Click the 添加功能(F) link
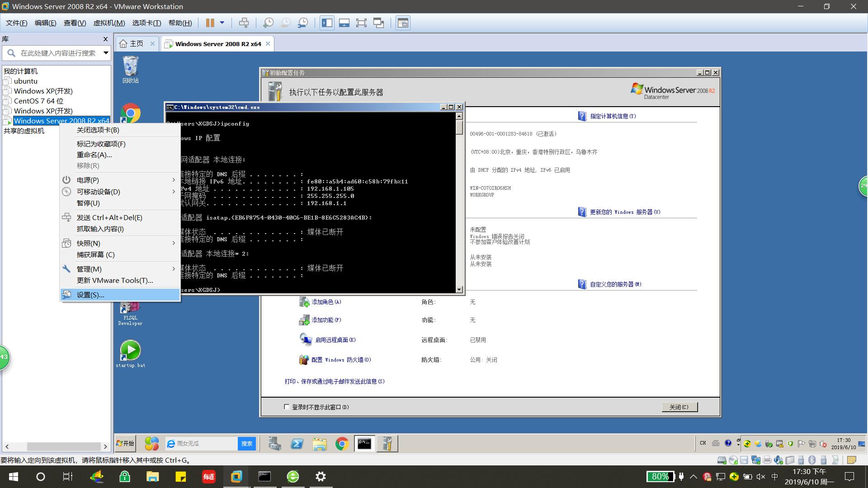 tap(326, 320)
